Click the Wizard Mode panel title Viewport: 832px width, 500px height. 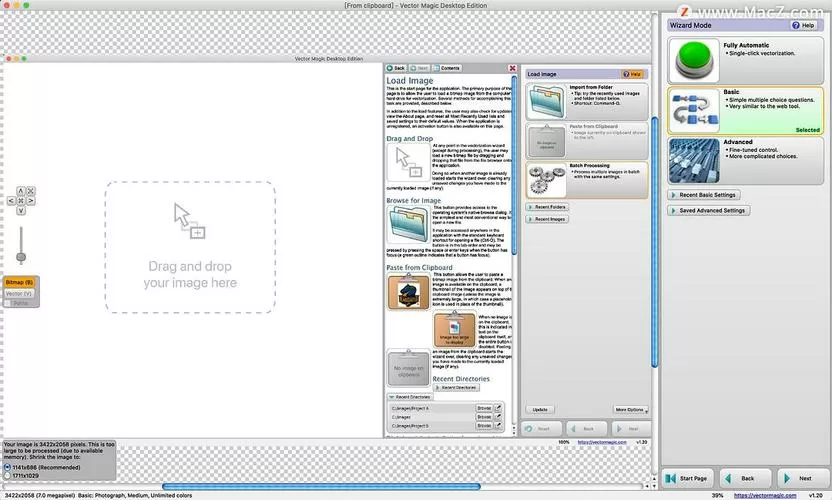tap(690, 25)
